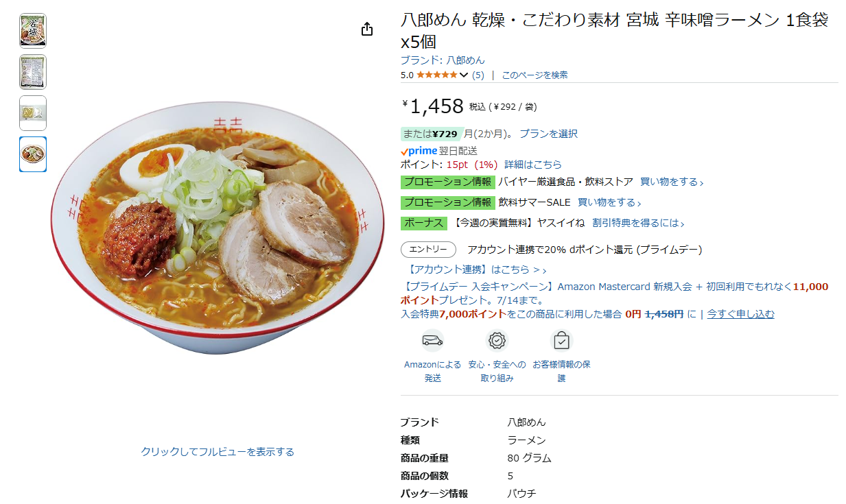Click the Prime logo next to 翌日配送
The image size is (846, 504).
coord(419,151)
